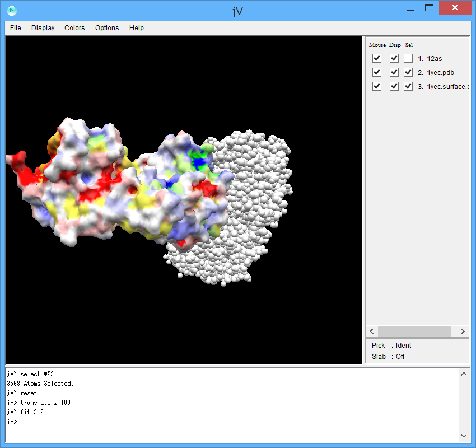This screenshot has height=448, width=476.
Task: Click the Slab : Off status
Action: [x=388, y=357]
